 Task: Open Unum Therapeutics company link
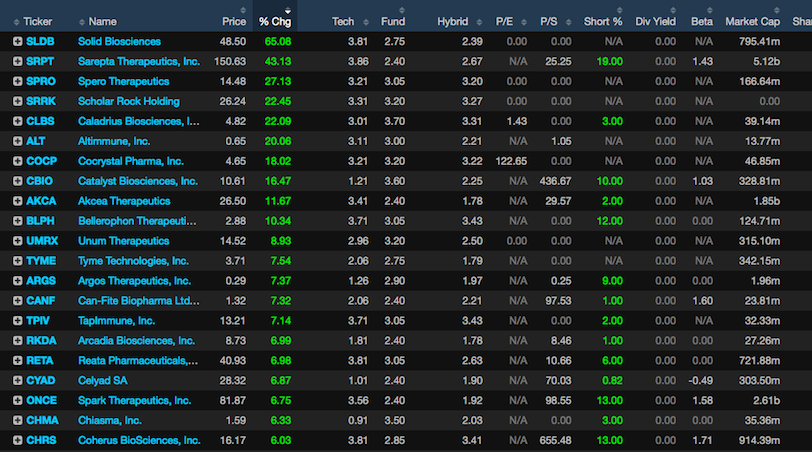click(x=123, y=241)
